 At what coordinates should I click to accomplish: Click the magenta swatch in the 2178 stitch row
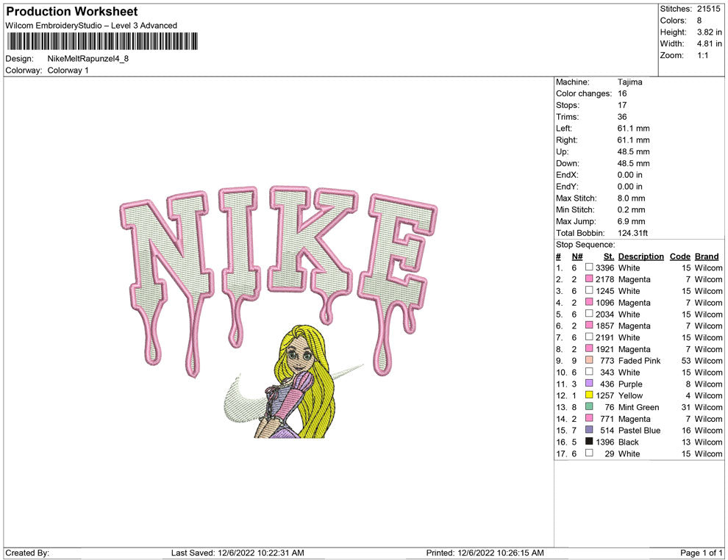[589, 279]
